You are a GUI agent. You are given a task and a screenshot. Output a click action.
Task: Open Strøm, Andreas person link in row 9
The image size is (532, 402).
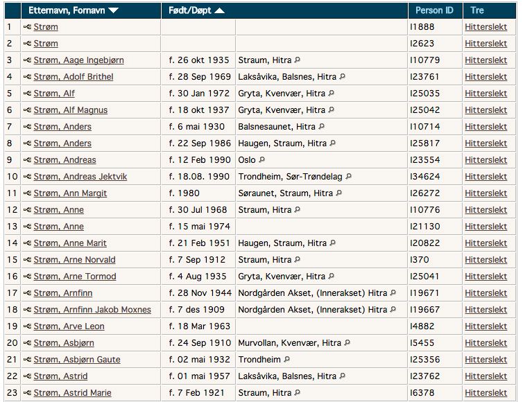coord(65,159)
